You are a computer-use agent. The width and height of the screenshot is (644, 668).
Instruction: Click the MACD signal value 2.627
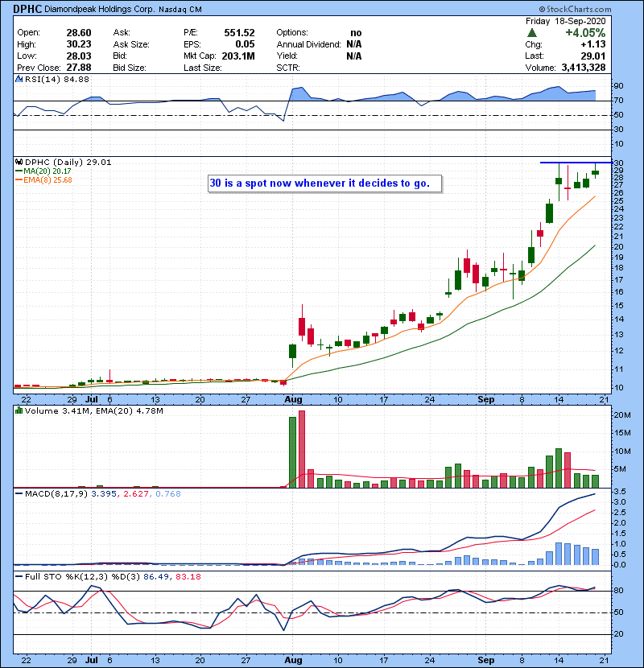[135, 494]
